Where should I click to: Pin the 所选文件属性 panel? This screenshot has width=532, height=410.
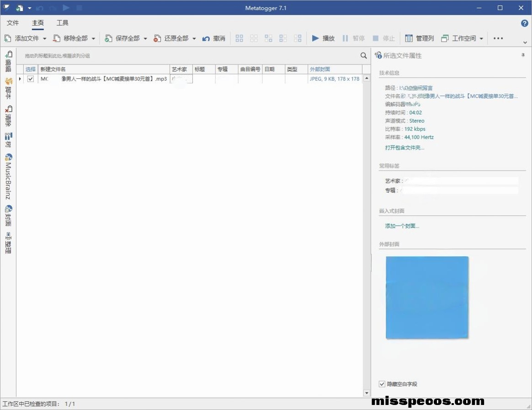(523, 55)
